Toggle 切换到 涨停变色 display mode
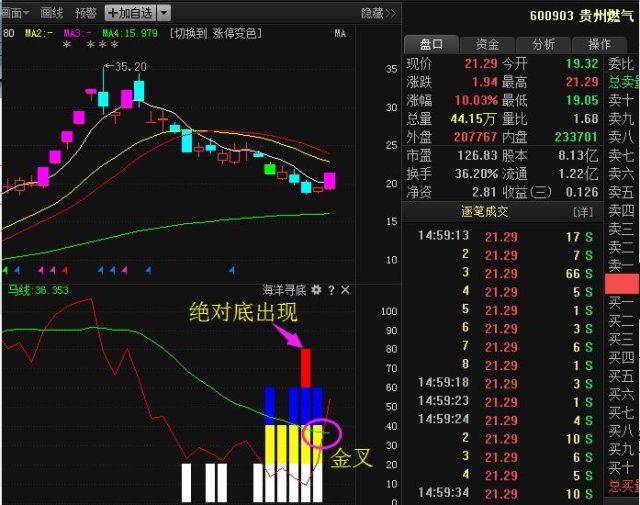Screen dimensions: 640x505 216,33
